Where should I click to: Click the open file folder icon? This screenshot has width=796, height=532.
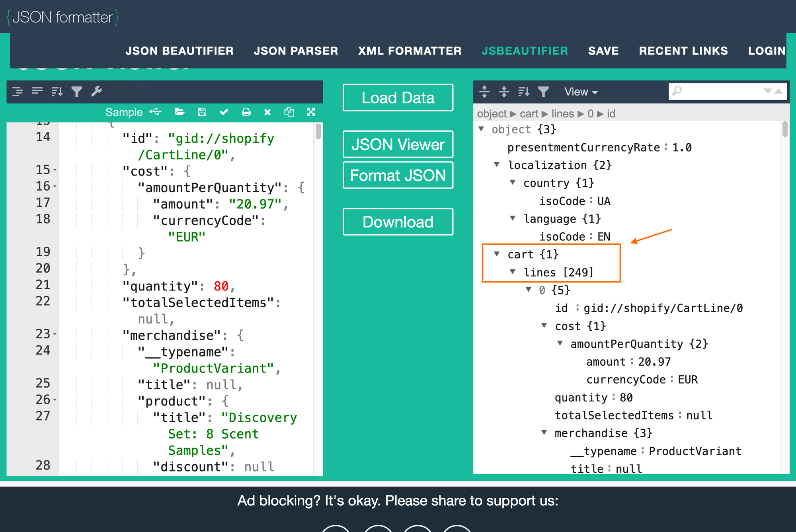coord(179,112)
